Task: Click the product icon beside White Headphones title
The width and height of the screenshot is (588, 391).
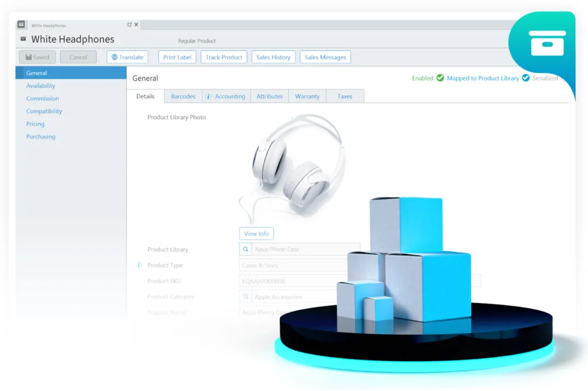Action: click(23, 39)
